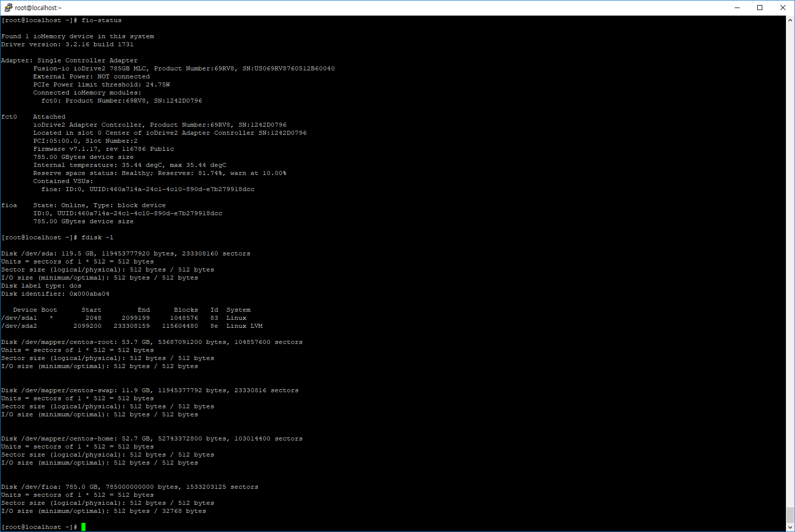
Task: Click 'Disk /dev/mapper/centos-home: 52.7 GB' line
Action: point(152,438)
